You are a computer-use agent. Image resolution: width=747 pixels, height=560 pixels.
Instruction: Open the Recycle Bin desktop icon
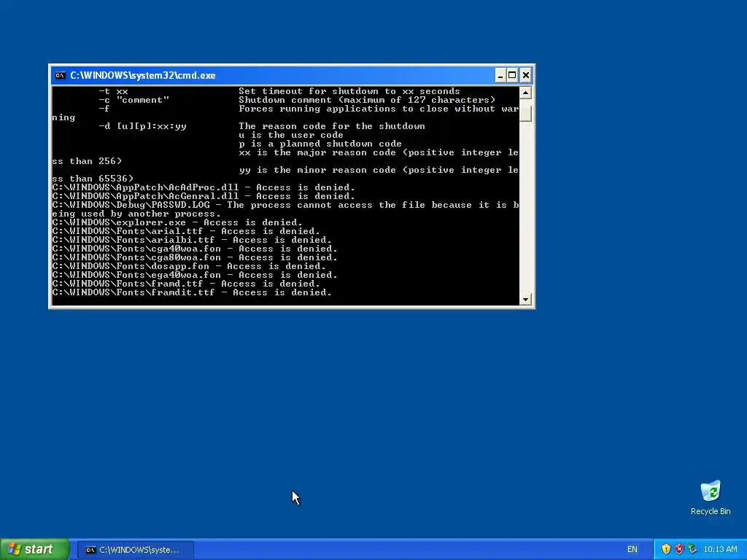[711, 497]
